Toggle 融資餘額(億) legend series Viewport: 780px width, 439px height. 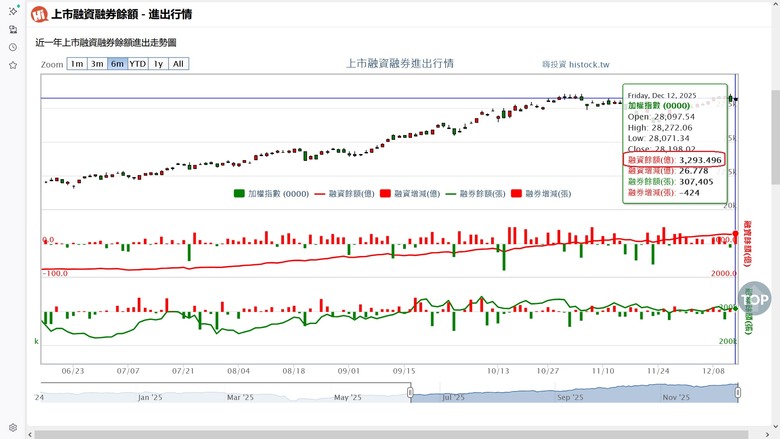point(344,193)
